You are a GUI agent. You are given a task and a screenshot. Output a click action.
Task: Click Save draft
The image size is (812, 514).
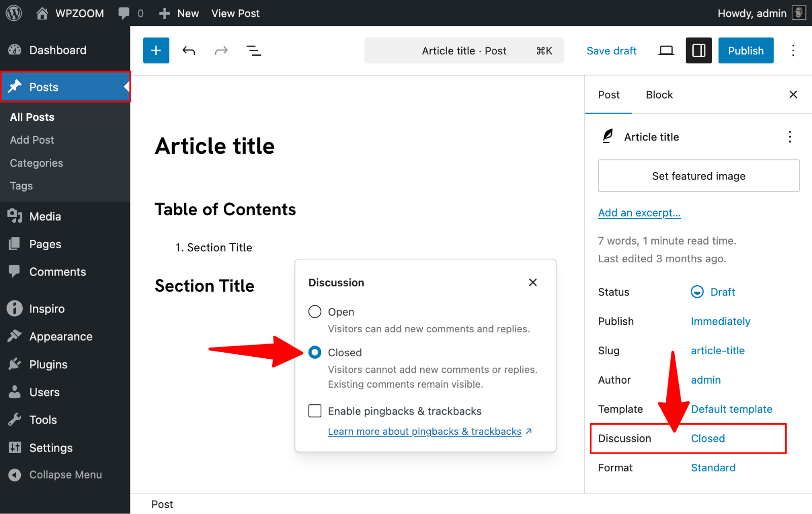[612, 51]
